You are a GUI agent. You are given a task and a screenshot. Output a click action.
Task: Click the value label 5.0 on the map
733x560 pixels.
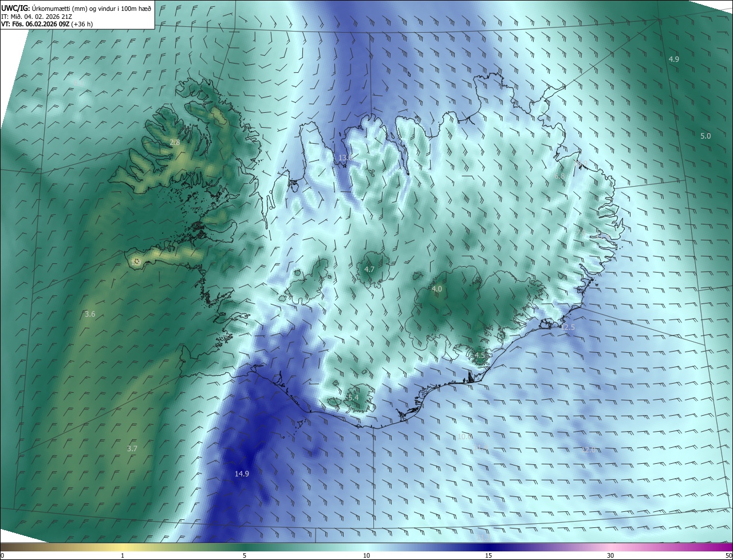706,136
